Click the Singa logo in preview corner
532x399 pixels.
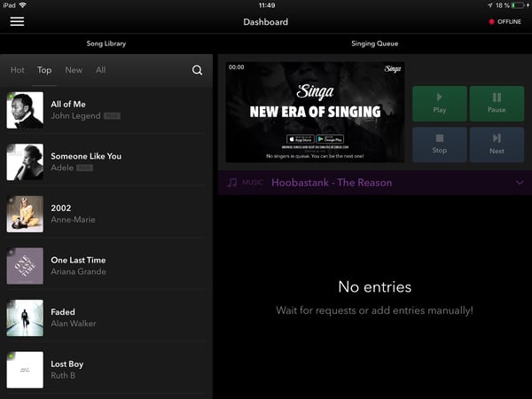click(393, 69)
